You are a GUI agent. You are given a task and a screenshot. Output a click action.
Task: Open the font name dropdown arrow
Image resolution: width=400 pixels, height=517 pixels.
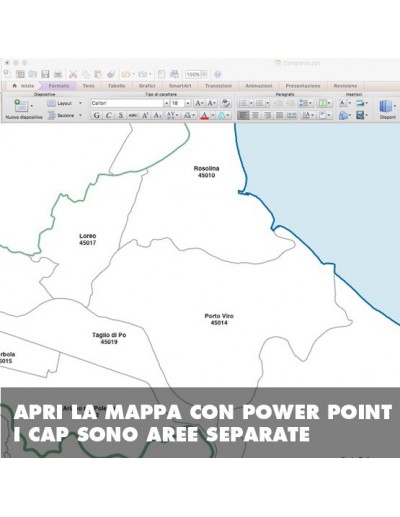click(166, 103)
